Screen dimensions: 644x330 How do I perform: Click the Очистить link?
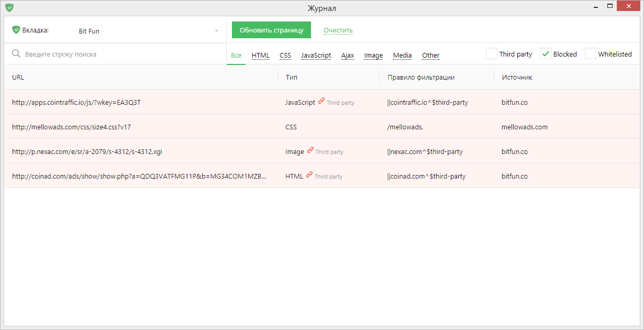pyautogui.click(x=338, y=30)
